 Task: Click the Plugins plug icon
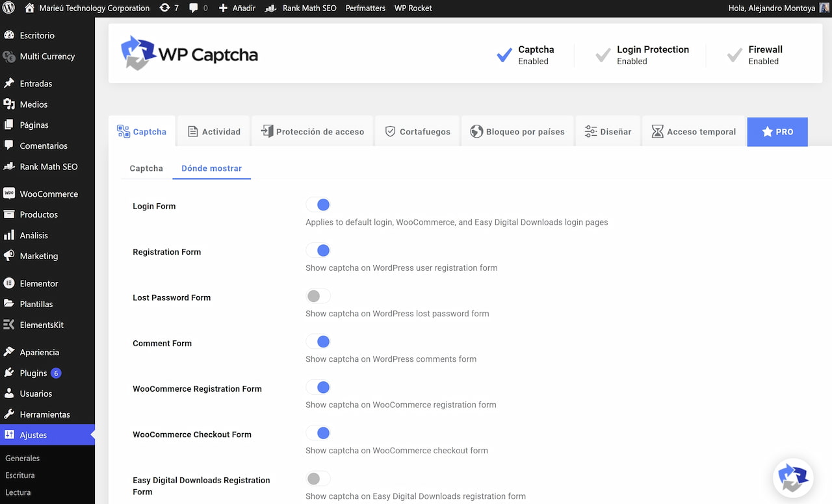click(9, 373)
